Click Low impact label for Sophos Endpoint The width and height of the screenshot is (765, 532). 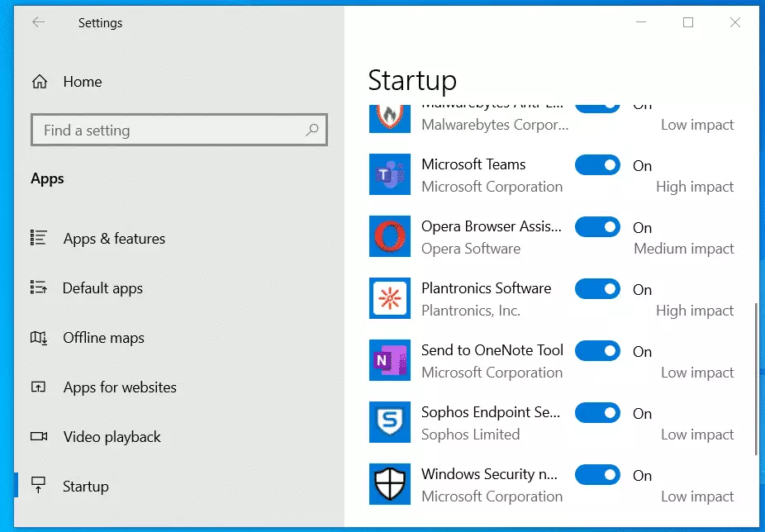click(697, 435)
